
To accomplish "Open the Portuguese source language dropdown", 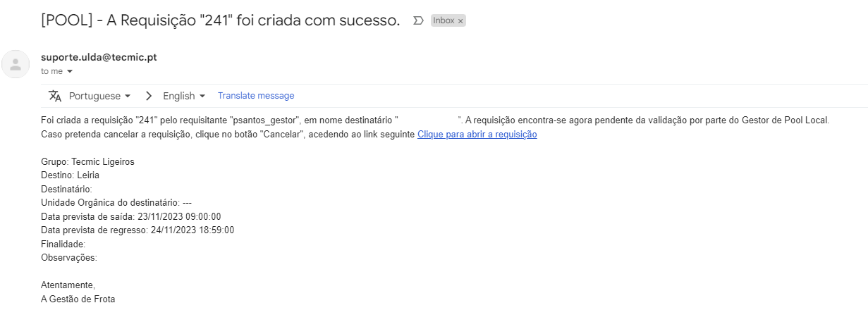I will (100, 96).
